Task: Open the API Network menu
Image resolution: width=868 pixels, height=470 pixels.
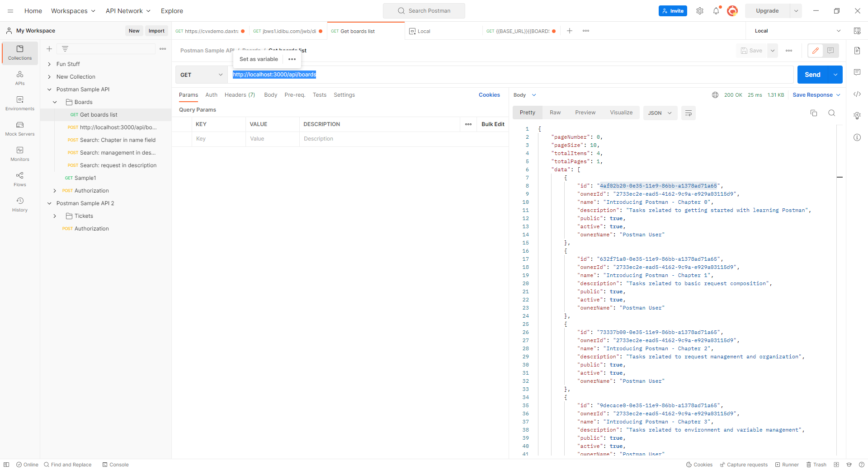Action: (128, 11)
